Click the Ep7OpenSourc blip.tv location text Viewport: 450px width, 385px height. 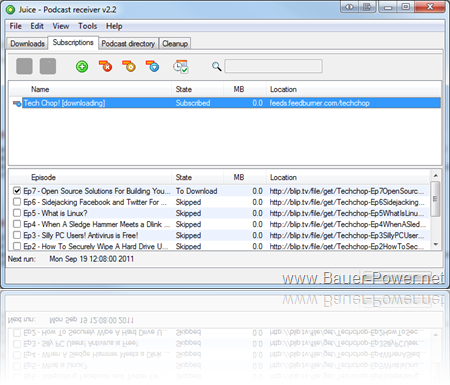pyautogui.click(x=347, y=191)
